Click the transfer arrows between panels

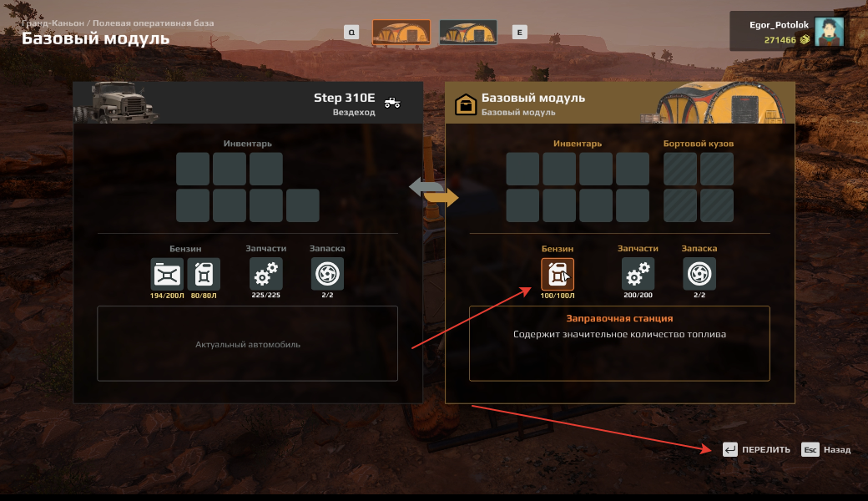[434, 192]
